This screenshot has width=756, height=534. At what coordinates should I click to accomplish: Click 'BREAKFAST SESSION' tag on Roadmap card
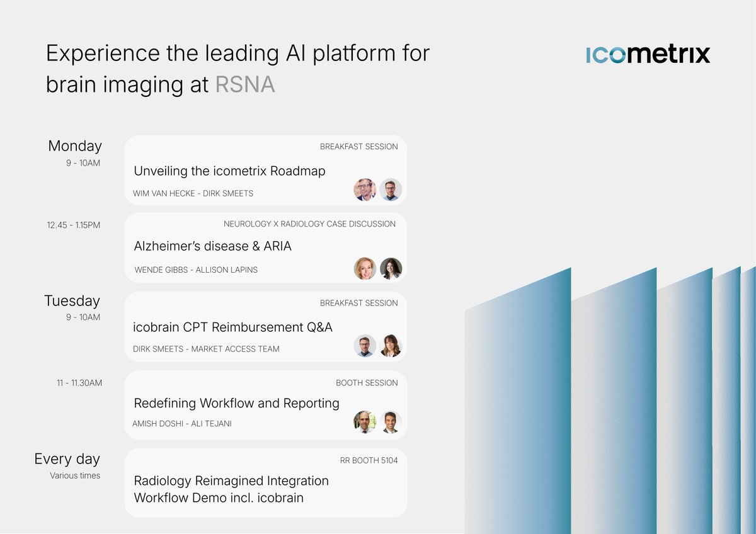pos(359,147)
